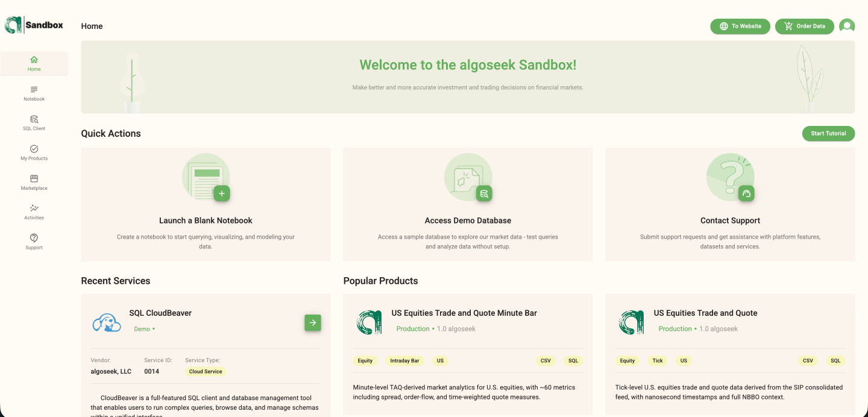Click the Equity tag on the Minute Bar card
868x417 pixels.
tap(365, 360)
